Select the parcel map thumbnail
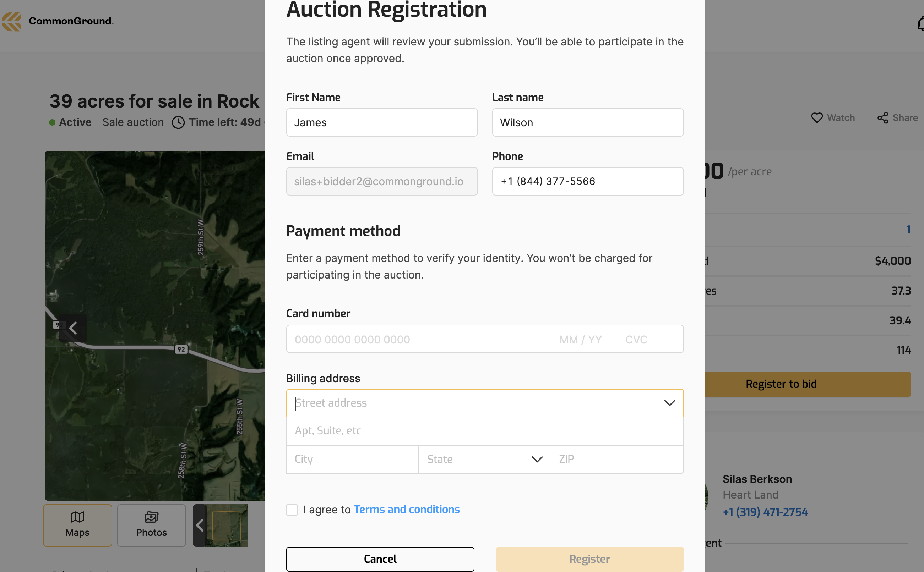Viewport: 924px width, 572px height. pyautogui.click(x=226, y=525)
